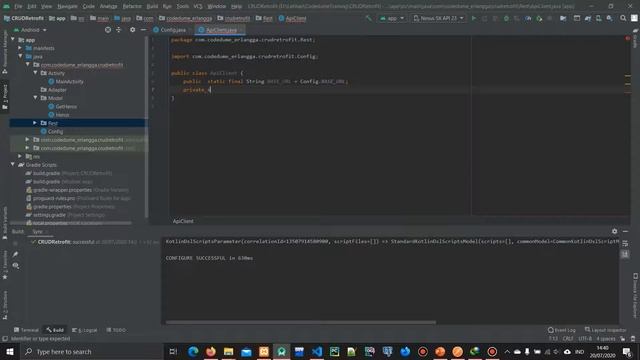Click the Make Project hammer icon
This screenshot has height=360, width=640.
[369, 18]
